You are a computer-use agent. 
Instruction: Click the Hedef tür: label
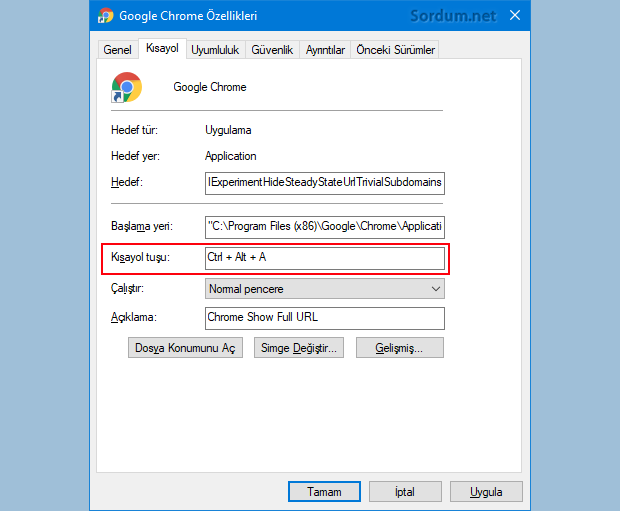pyautogui.click(x=134, y=130)
